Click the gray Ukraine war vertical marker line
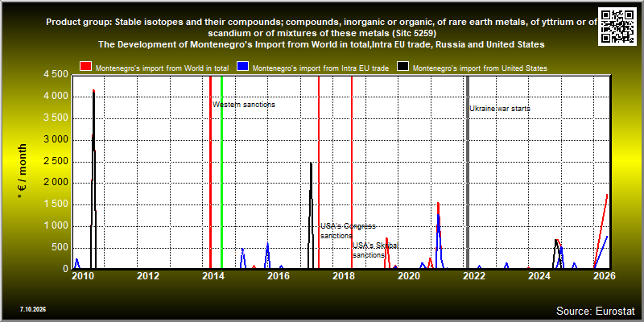The width and height of the screenshot is (644, 322). [x=468, y=172]
